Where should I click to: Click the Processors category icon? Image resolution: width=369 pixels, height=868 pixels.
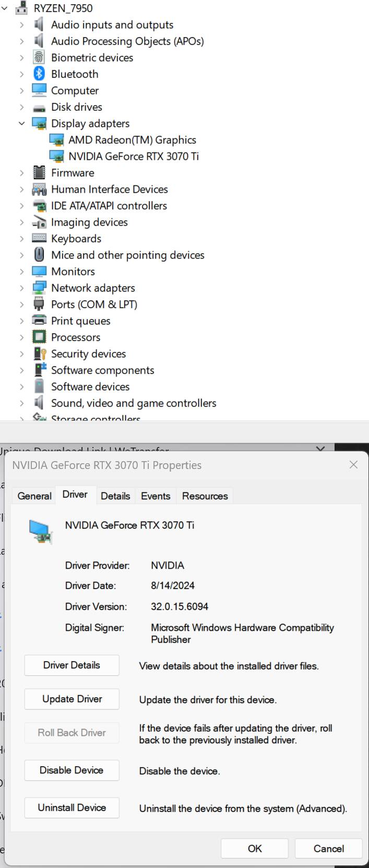point(39,337)
